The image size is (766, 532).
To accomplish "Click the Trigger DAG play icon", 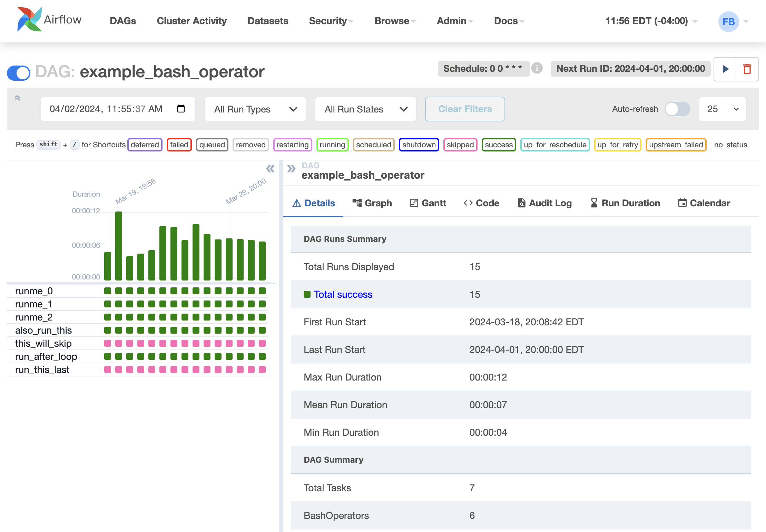I will (x=725, y=69).
